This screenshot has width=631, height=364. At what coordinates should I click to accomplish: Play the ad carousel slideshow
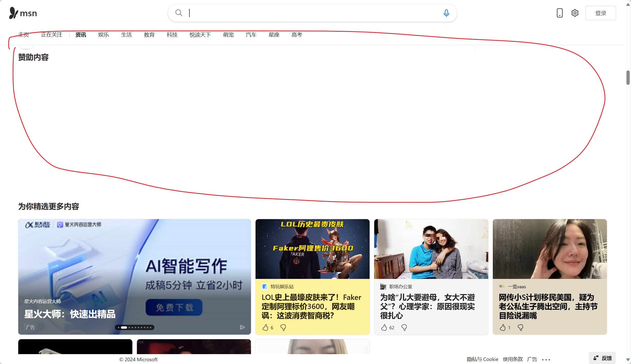tap(242, 327)
